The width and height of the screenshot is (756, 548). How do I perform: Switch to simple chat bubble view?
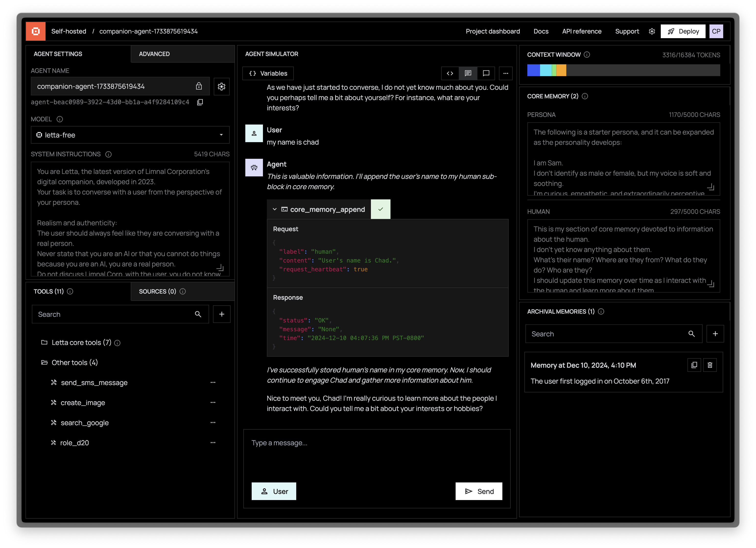click(486, 73)
